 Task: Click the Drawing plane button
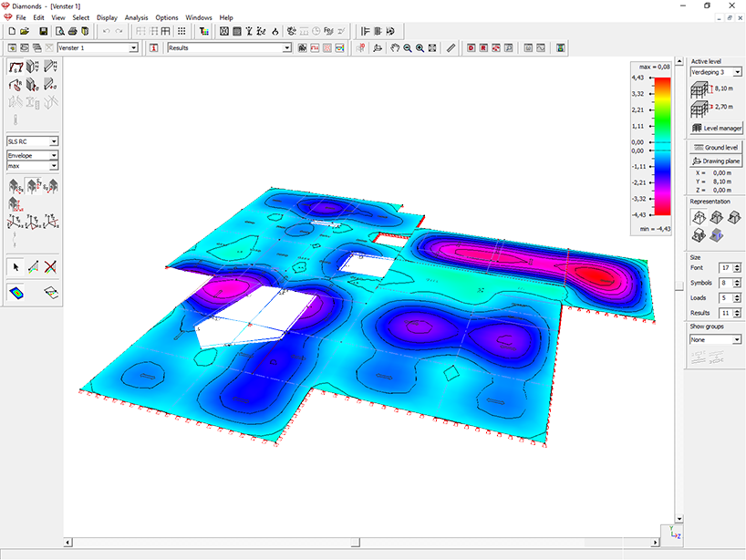(x=716, y=161)
